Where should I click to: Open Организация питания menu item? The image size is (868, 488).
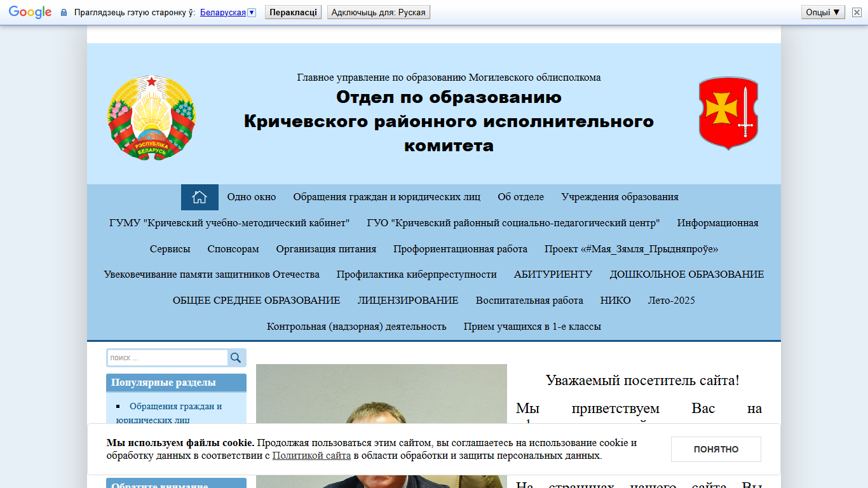[326, 249]
